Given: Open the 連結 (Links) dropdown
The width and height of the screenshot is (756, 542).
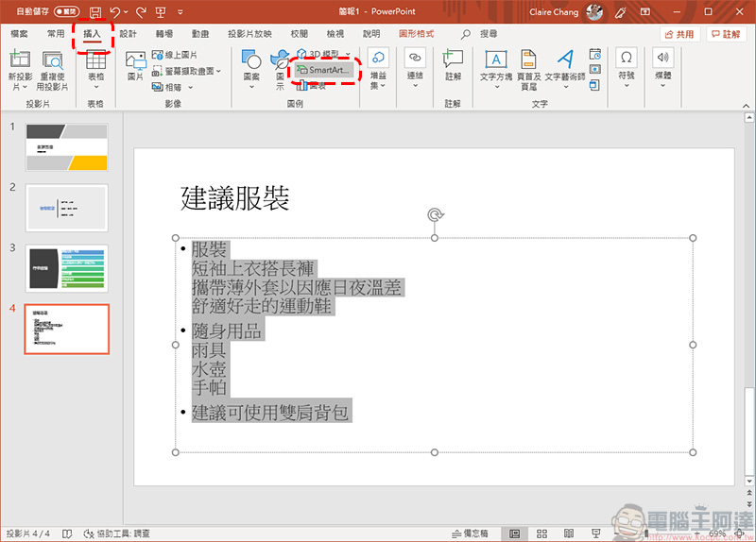Looking at the screenshot, I should 415,68.
